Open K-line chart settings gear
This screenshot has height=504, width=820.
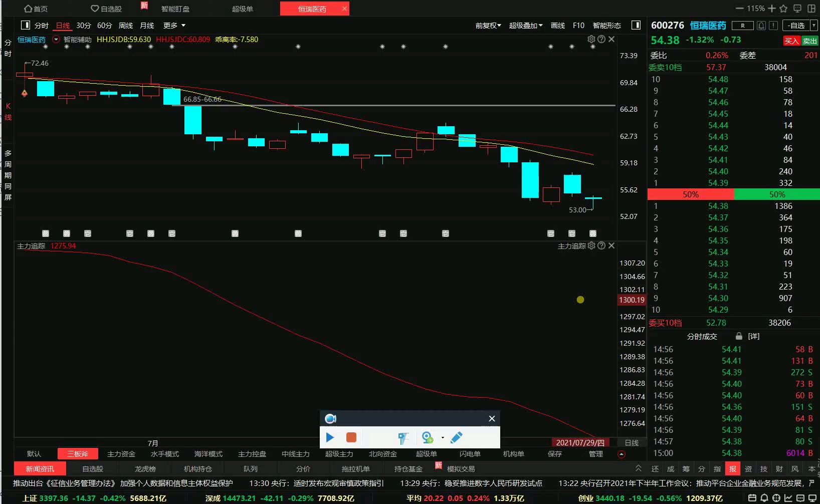click(x=591, y=39)
